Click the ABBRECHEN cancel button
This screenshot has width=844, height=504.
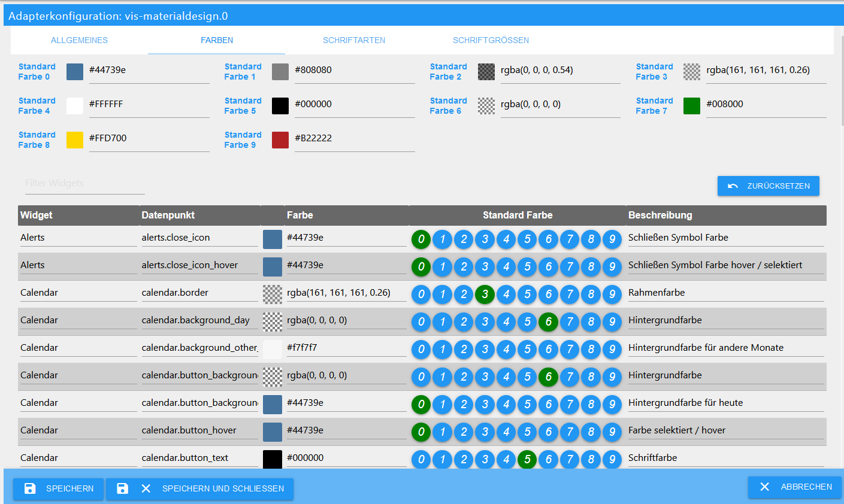coord(795,487)
